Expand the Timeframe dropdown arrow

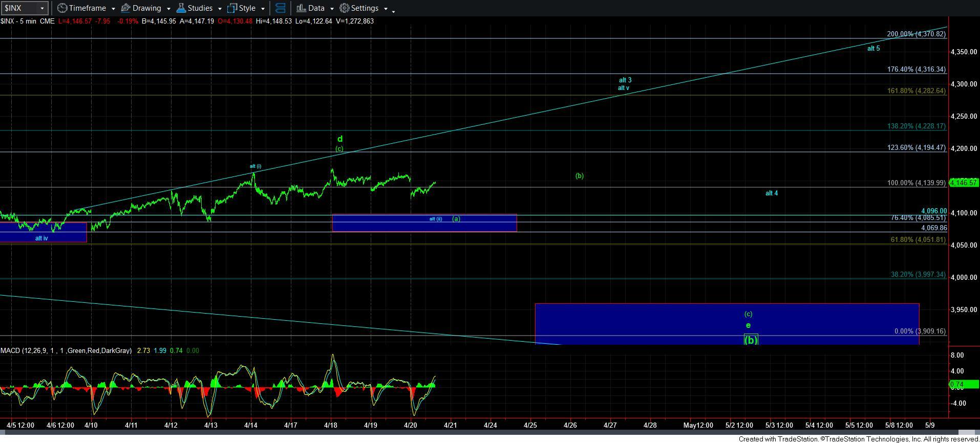click(113, 9)
